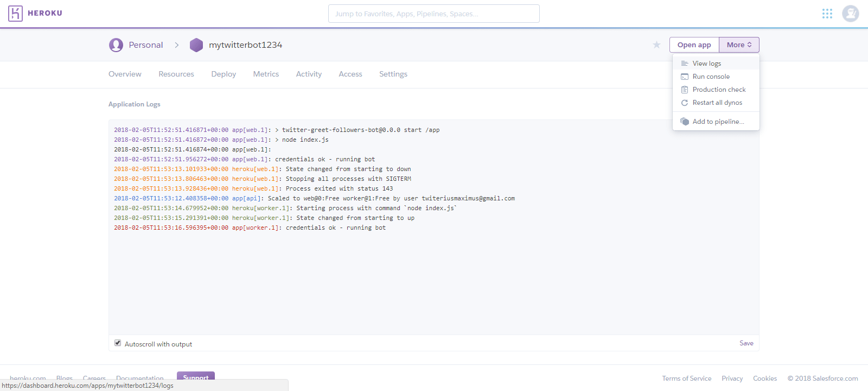Screen dimensions: 868x391
Task: Click the Add to pipeline hexagon icon
Action: point(685,122)
